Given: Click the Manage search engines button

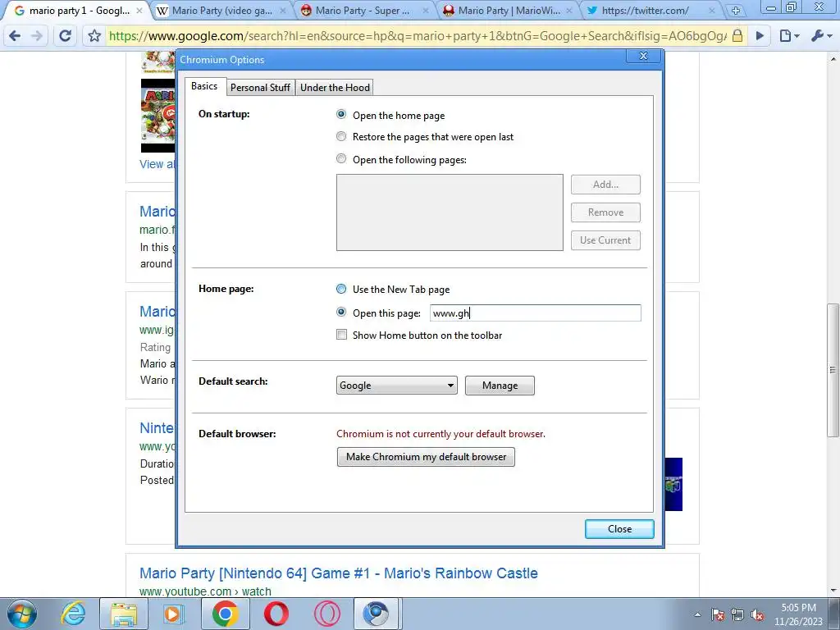Looking at the screenshot, I should [x=500, y=386].
